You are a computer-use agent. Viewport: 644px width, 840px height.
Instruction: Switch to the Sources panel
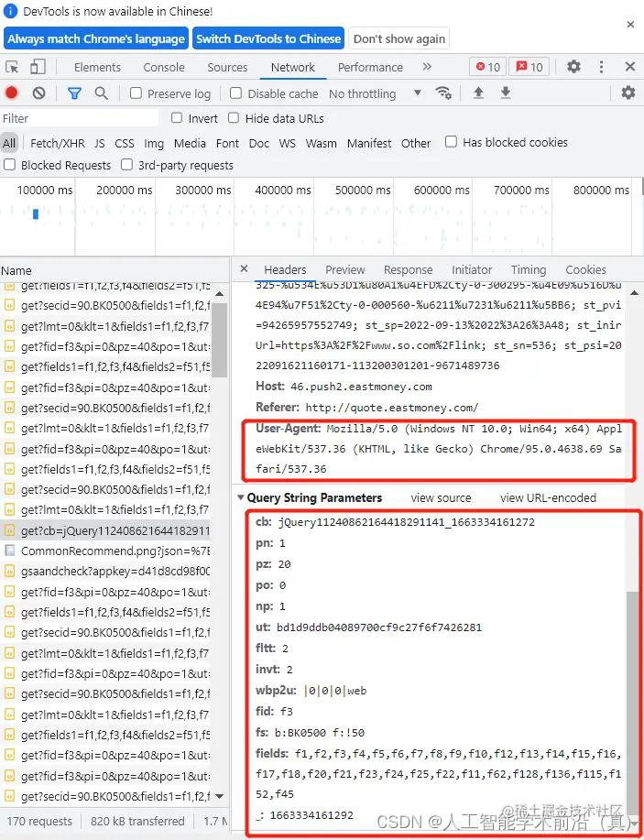(227, 67)
